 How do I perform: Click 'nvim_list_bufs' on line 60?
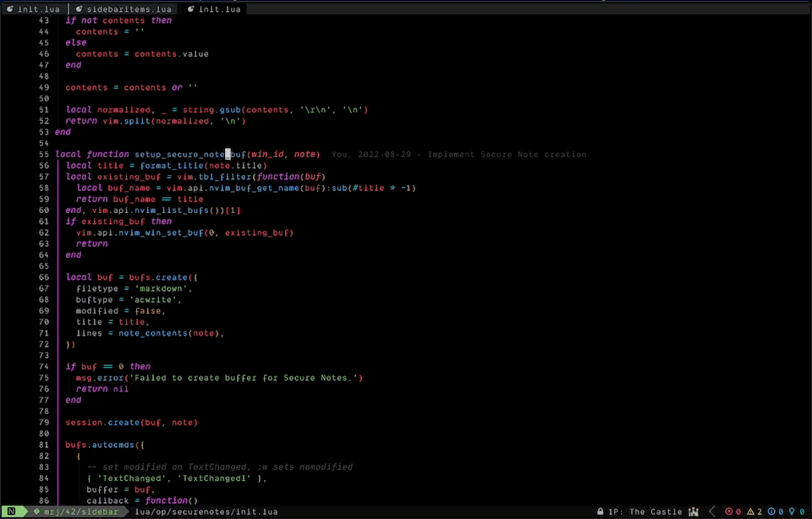coord(172,210)
